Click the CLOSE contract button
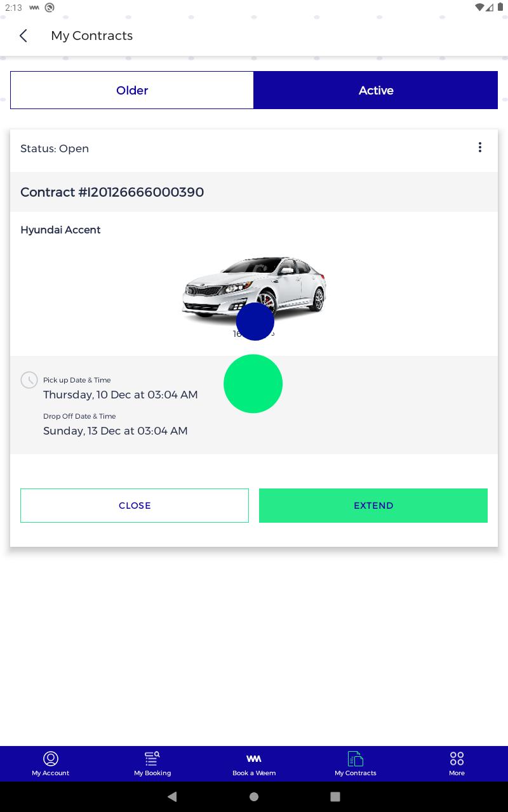Viewport: 508px width, 812px height. pyautogui.click(x=135, y=506)
